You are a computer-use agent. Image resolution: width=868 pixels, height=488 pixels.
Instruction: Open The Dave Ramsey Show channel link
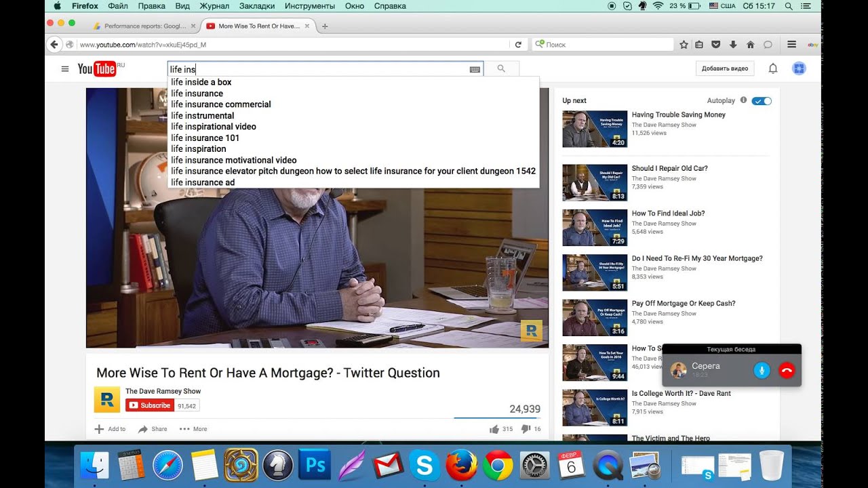tap(163, 391)
